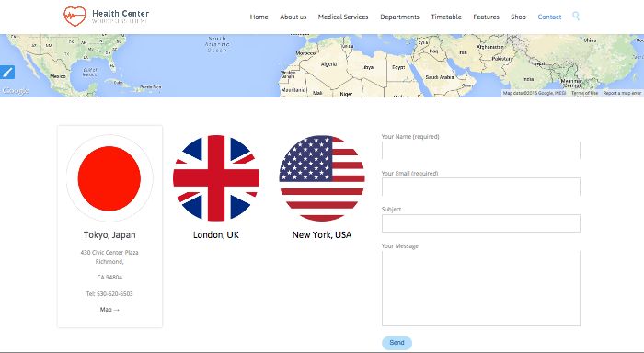The image size is (644, 353).
Task: Focus the Your Email input field
Action: click(481, 187)
